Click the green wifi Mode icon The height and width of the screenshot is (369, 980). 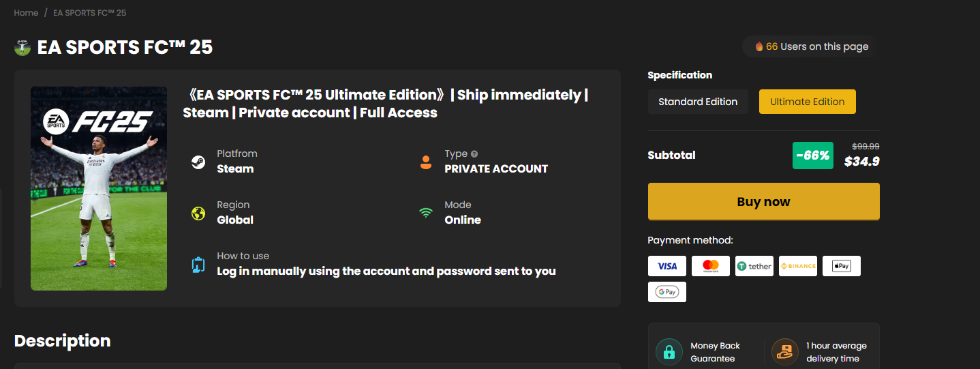pos(426,213)
